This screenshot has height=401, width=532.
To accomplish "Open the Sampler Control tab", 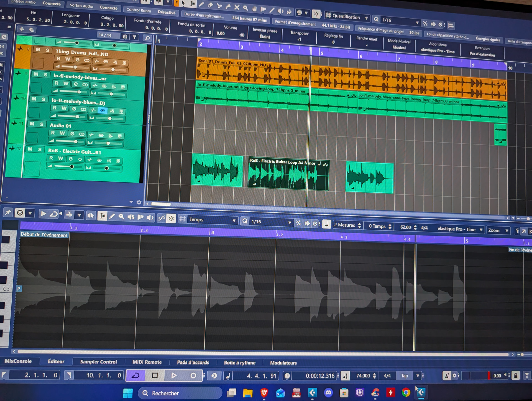I will coord(98,362).
